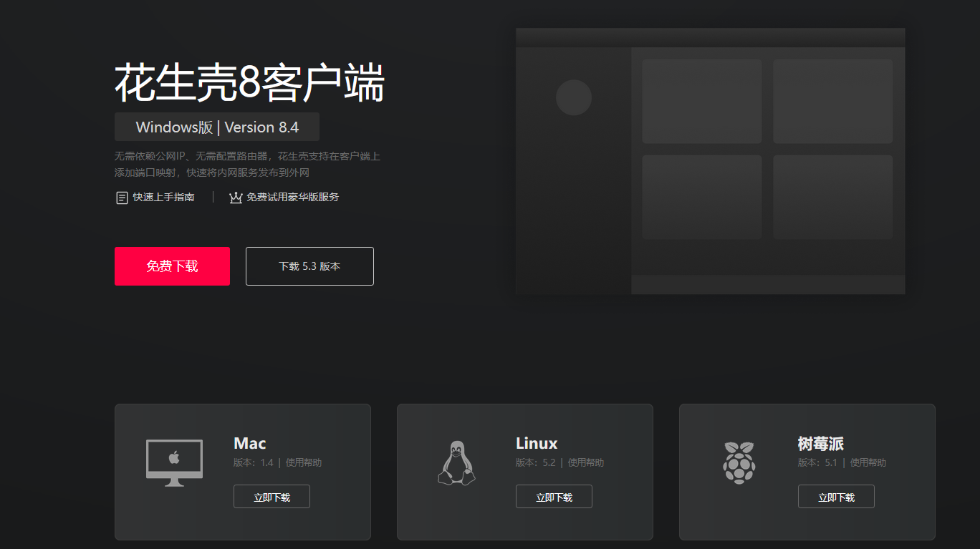Click the 版本: 1.4 text in Mac card
This screenshot has height=549, width=980.
254,462
